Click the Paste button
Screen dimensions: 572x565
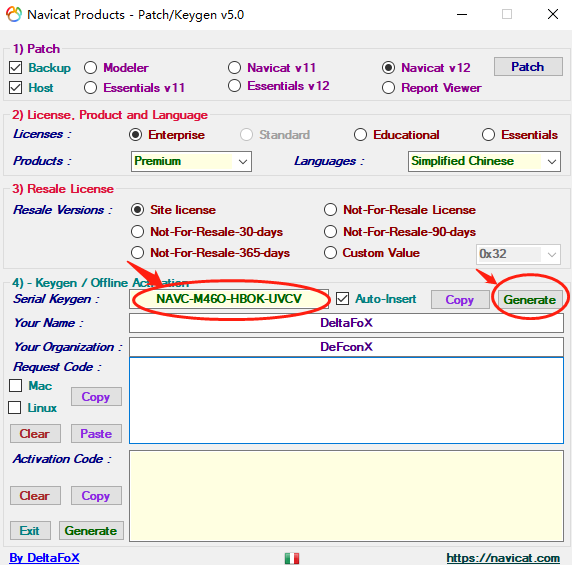tap(96, 434)
